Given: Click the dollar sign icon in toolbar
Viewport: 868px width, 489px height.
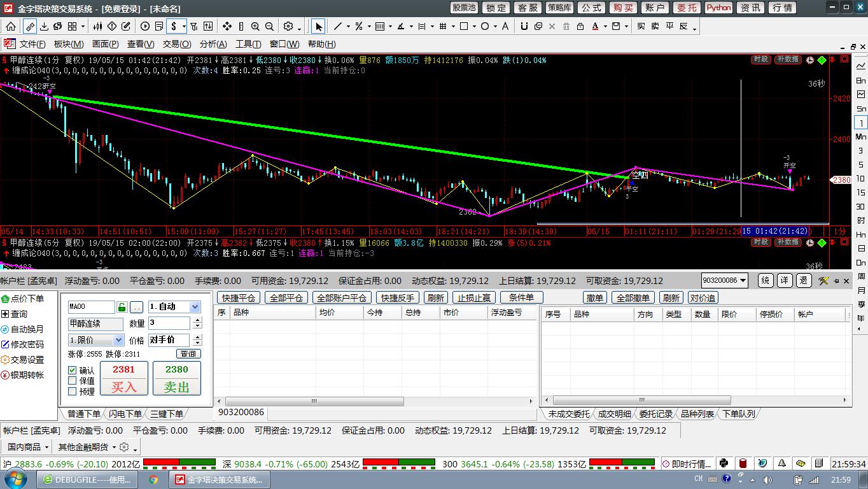Looking at the screenshot, I should pyautogui.click(x=174, y=26).
